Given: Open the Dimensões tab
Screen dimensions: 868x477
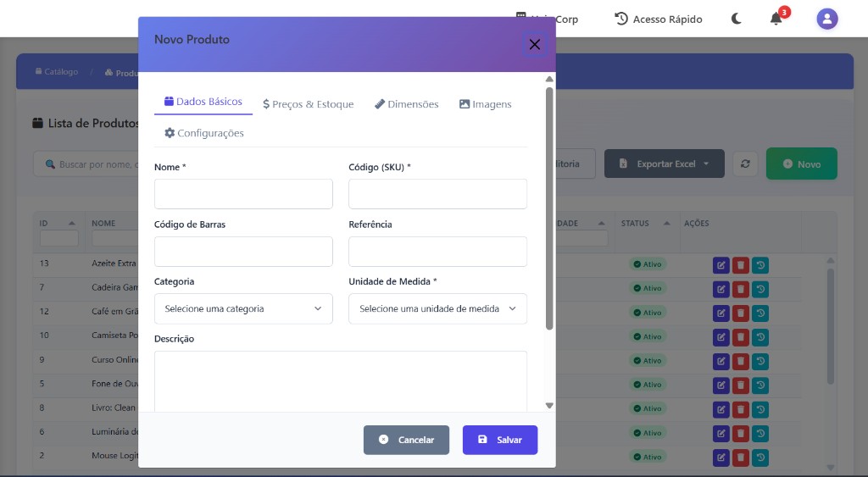Looking at the screenshot, I should (406, 104).
